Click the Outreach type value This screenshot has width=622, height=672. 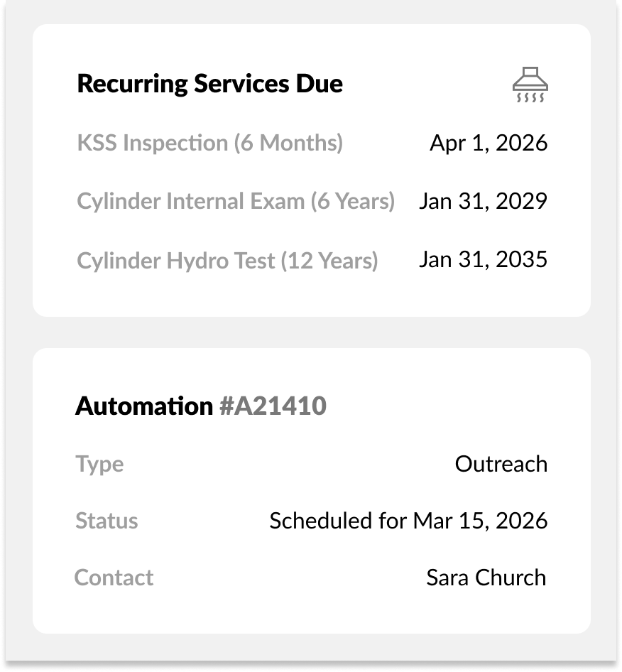tap(501, 464)
